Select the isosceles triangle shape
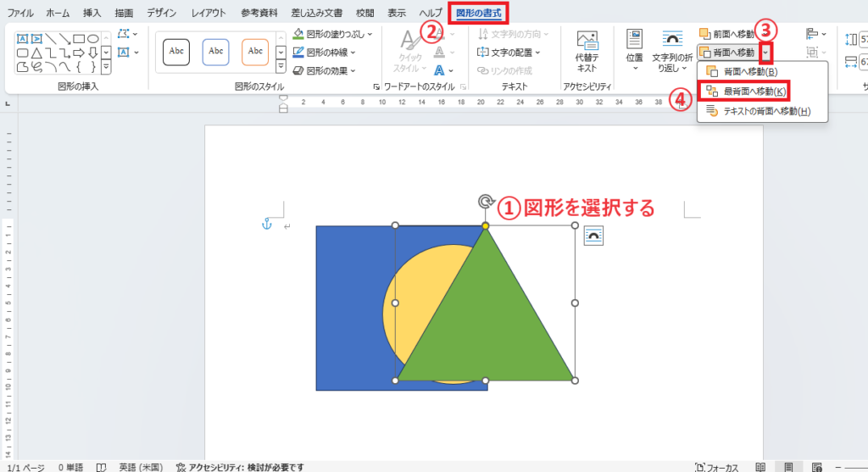This screenshot has height=472, width=868. tap(36, 53)
